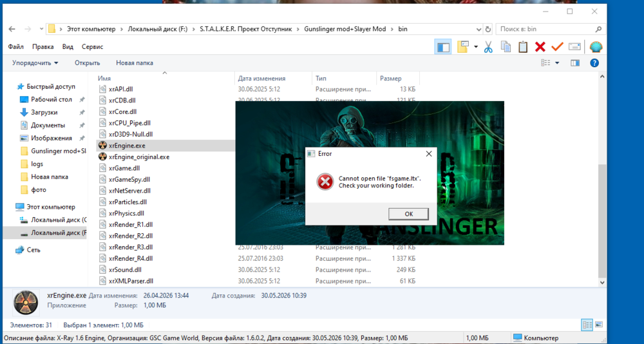Click the Новая папка button

(x=135, y=63)
